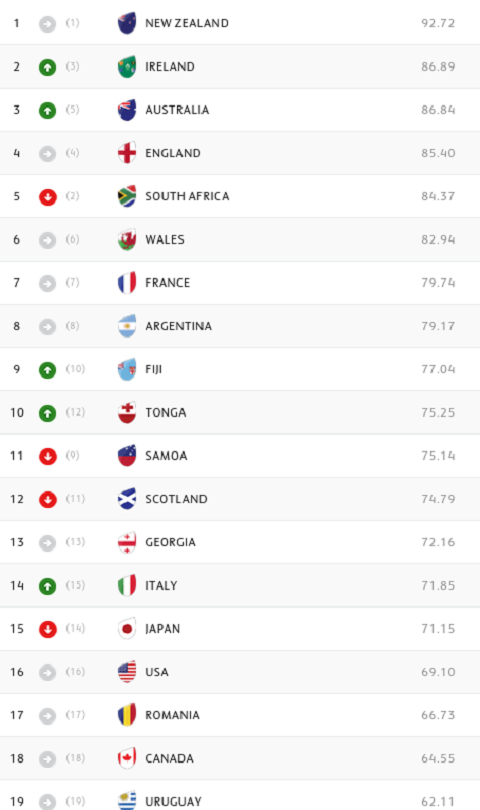
Task: Click South Africa's red down arrow icon
Action: (x=48, y=197)
